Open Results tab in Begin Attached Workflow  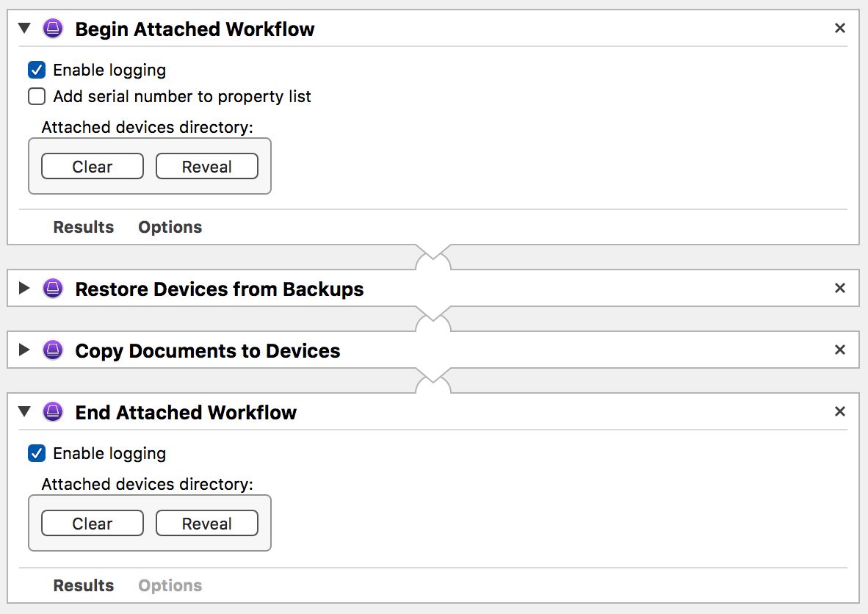point(84,227)
